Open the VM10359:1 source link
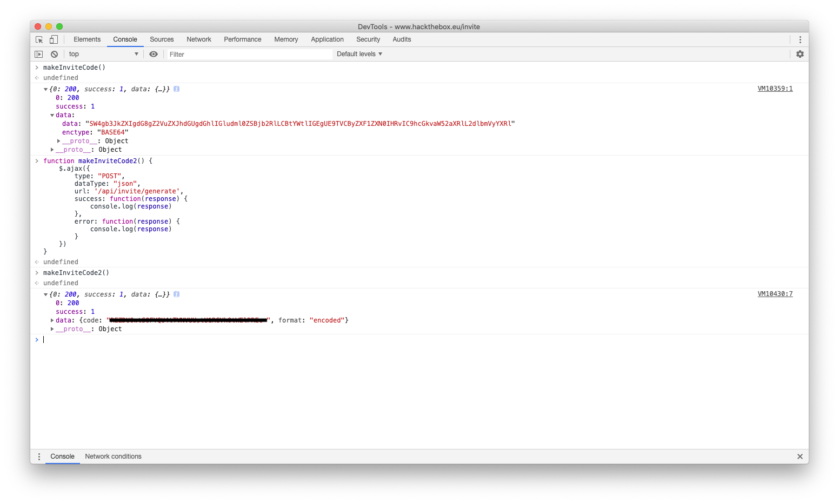Image resolution: width=839 pixels, height=504 pixels. pos(775,89)
